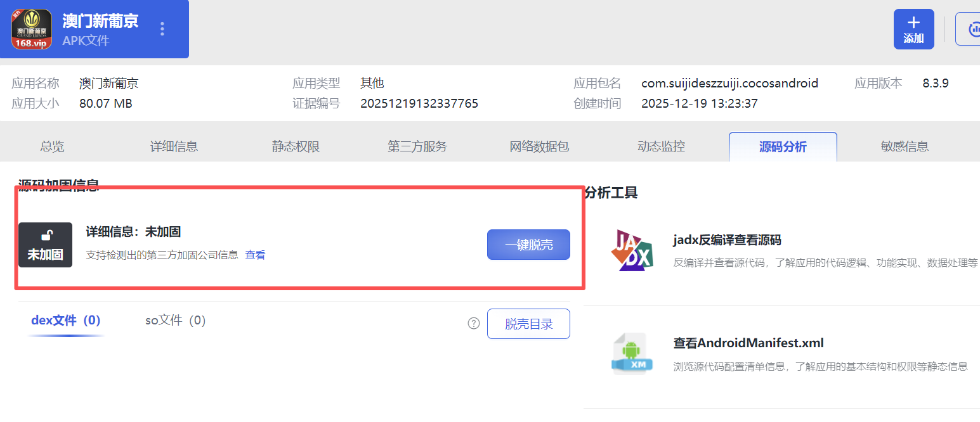Open 查看AndroidManifest.xml tool title
This screenshot has height=422, width=980.
[x=748, y=343]
